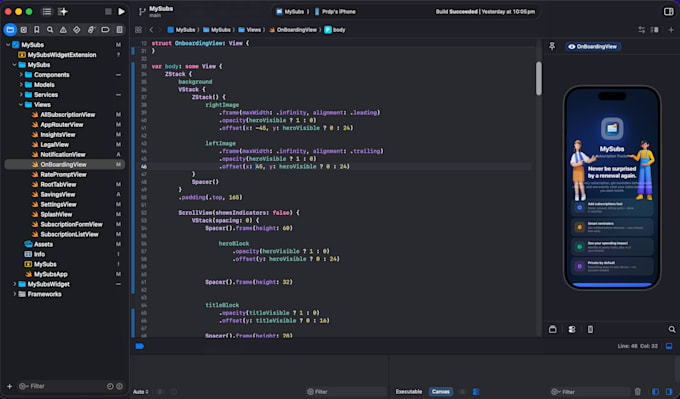This screenshot has width=680, height=399.
Task: Open the adjust editor options icon
Action: coord(655,29)
